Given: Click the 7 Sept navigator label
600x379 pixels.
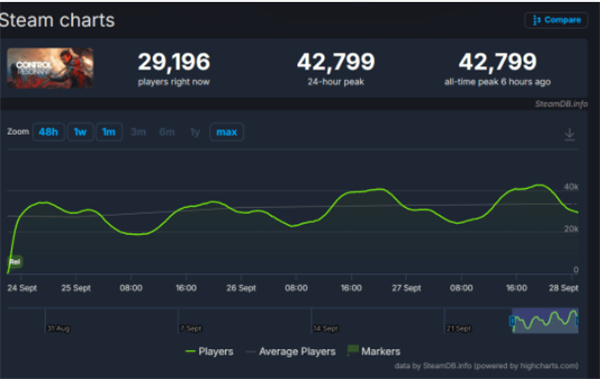Looking at the screenshot, I should (x=191, y=328).
